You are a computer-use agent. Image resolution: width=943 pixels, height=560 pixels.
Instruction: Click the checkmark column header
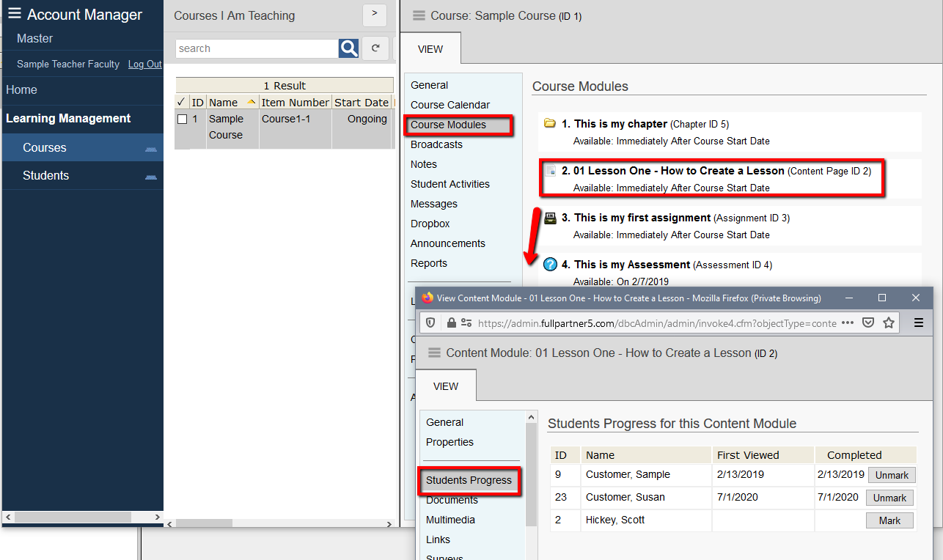coord(182,103)
